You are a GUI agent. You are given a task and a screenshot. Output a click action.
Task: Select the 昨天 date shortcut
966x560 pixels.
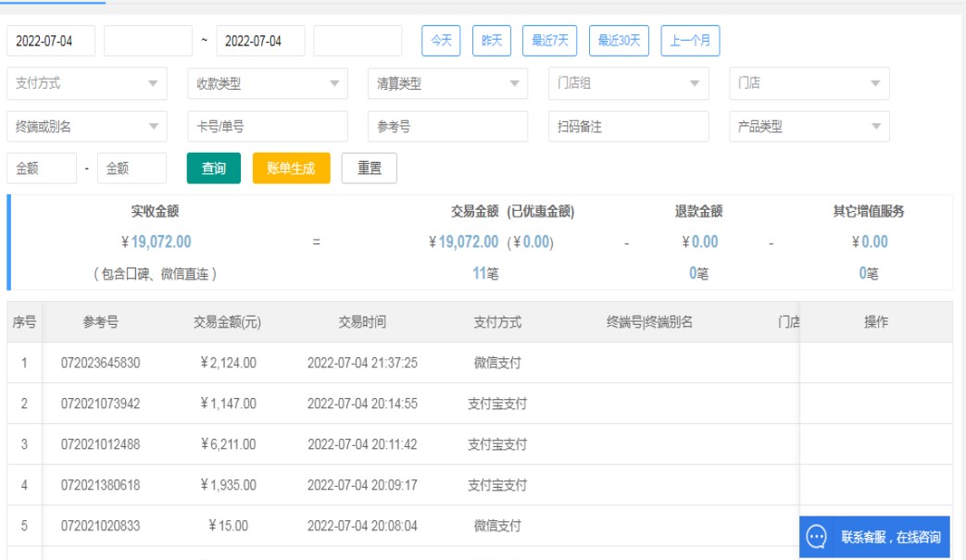tap(492, 41)
